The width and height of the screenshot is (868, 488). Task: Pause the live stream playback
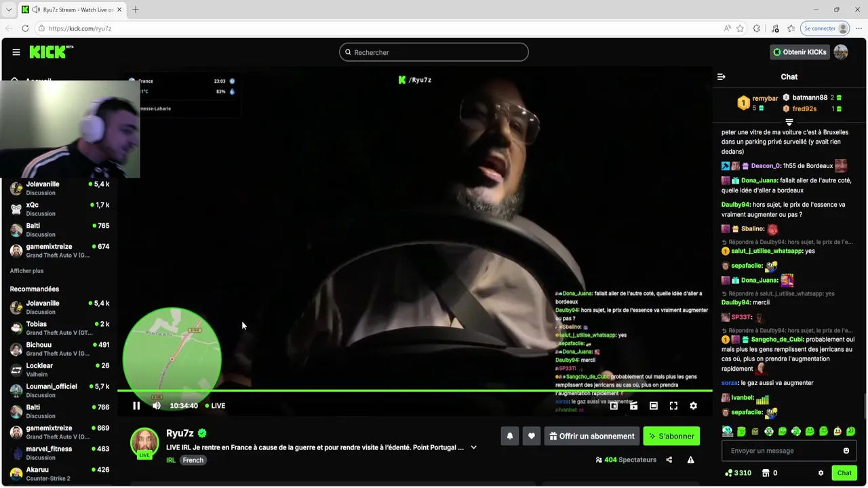[x=136, y=406]
